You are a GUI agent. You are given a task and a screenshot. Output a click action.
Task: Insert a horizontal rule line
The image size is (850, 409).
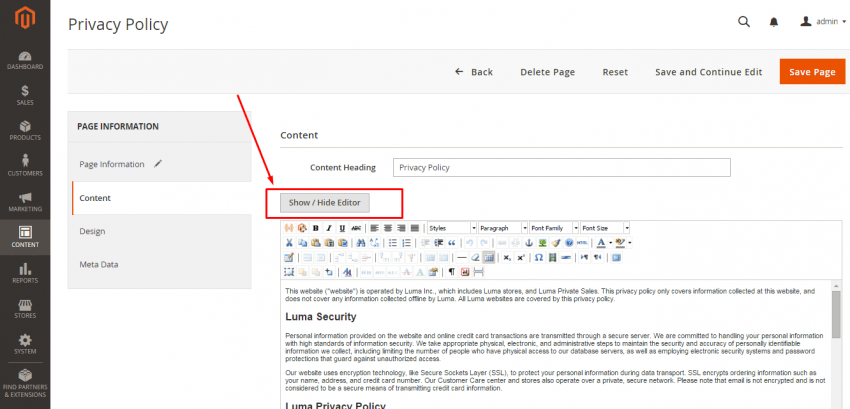click(x=462, y=257)
